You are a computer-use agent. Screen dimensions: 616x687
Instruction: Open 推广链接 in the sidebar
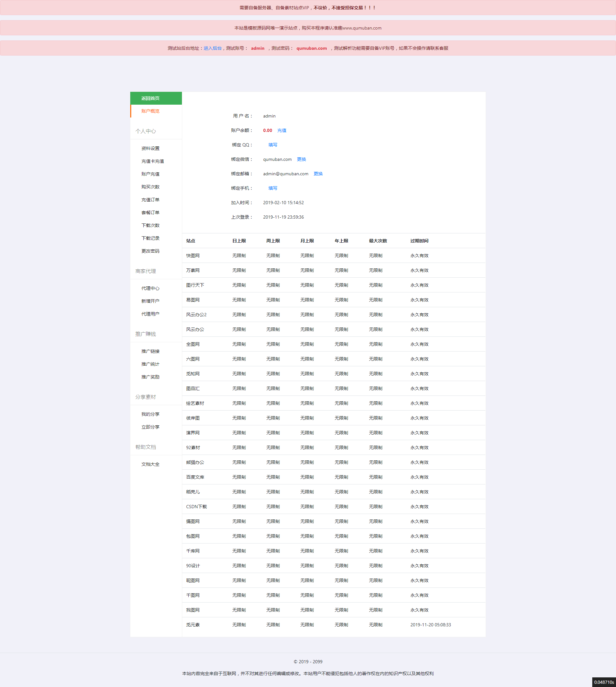(150, 352)
